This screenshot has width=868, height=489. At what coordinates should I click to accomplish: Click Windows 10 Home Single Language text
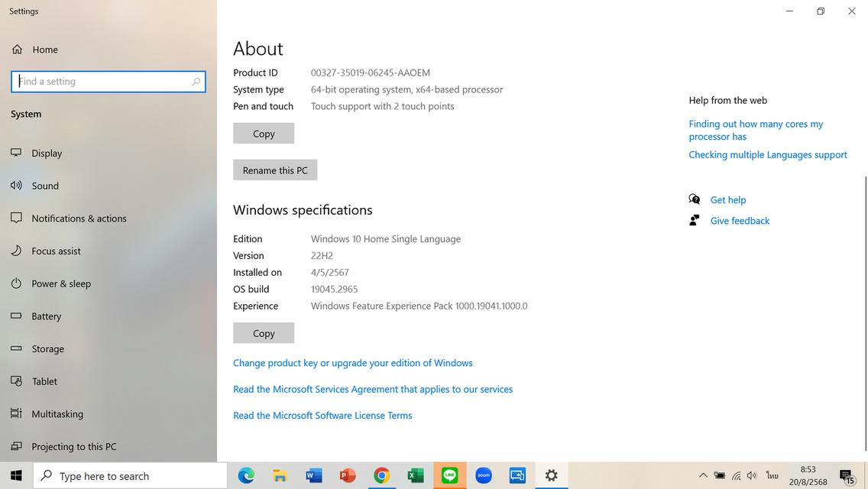point(386,238)
